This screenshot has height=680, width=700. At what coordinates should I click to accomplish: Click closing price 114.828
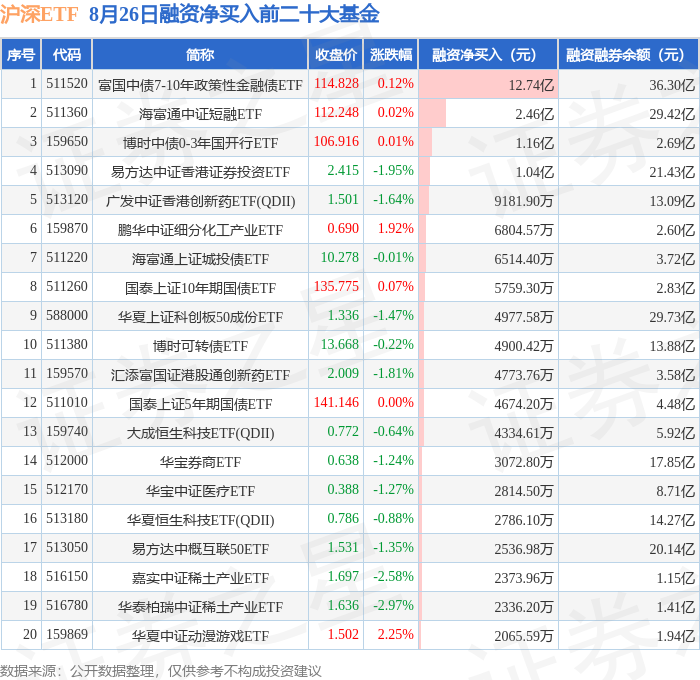tap(336, 83)
